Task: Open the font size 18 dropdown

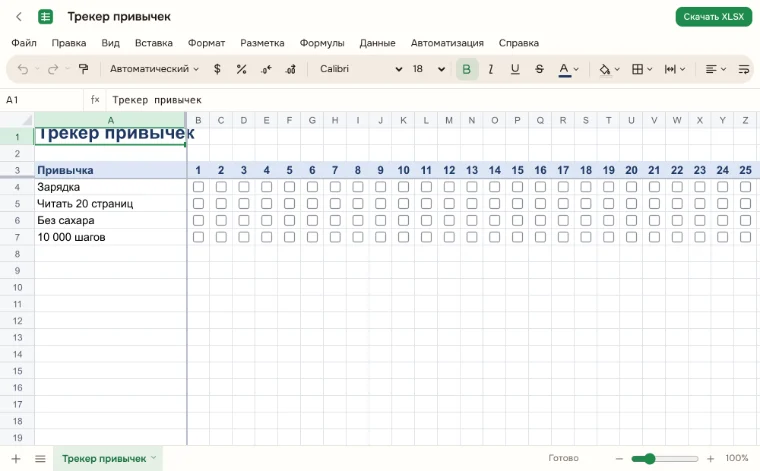Action: [428, 69]
